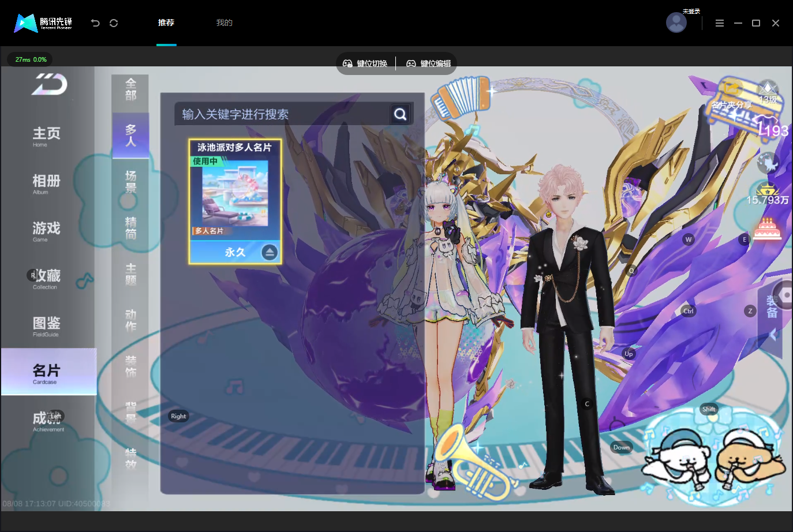Click the Left key overlay on 成就
This screenshot has height=532, width=793.
(x=56, y=416)
